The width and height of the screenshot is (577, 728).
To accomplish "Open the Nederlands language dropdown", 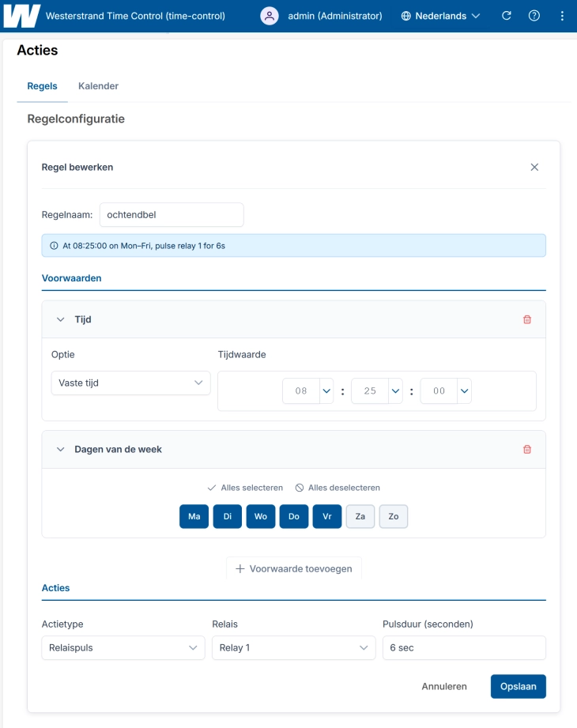I will coord(440,16).
